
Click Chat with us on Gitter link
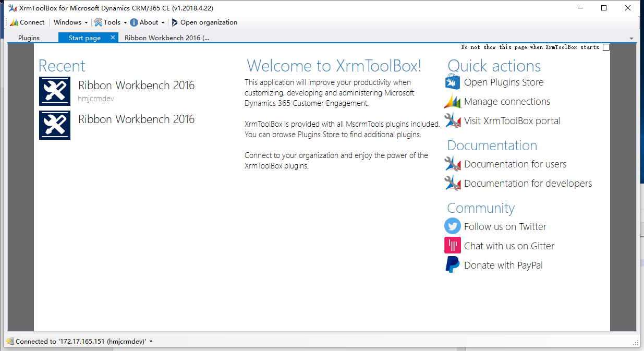click(x=509, y=246)
